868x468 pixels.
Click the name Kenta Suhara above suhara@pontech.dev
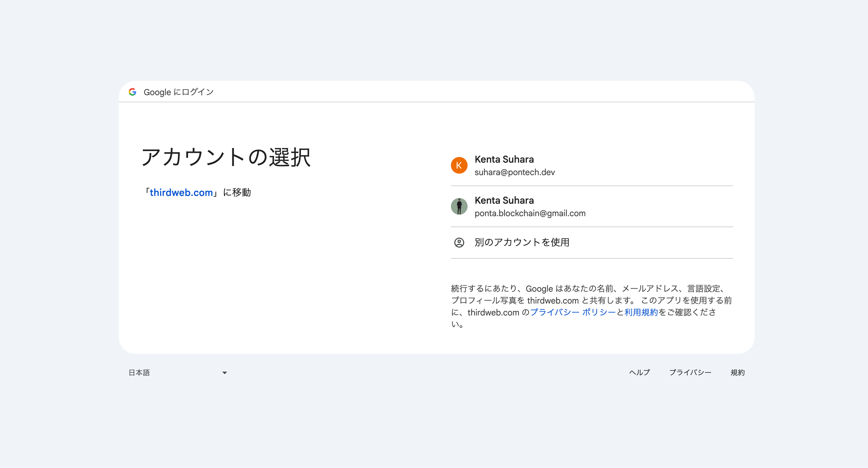click(504, 159)
